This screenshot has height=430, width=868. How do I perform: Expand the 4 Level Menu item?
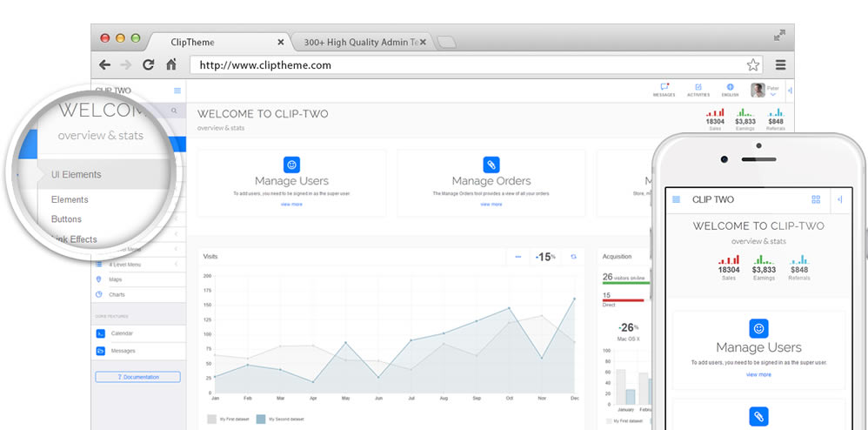(126, 264)
